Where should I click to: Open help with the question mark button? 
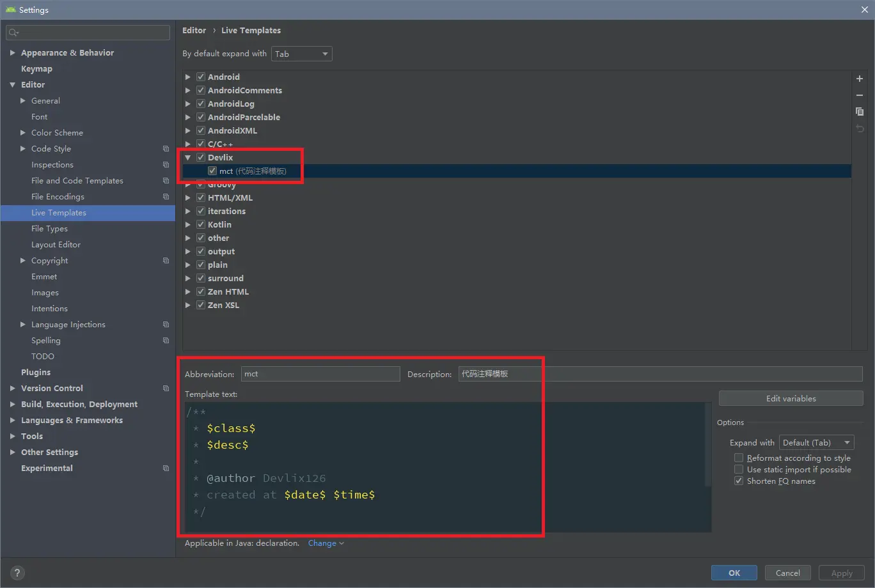click(x=17, y=573)
